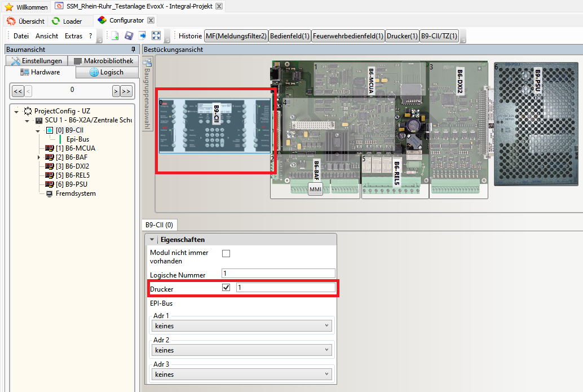583x392 pixels.
Task: Open the Extras menu
Action: coord(74,36)
